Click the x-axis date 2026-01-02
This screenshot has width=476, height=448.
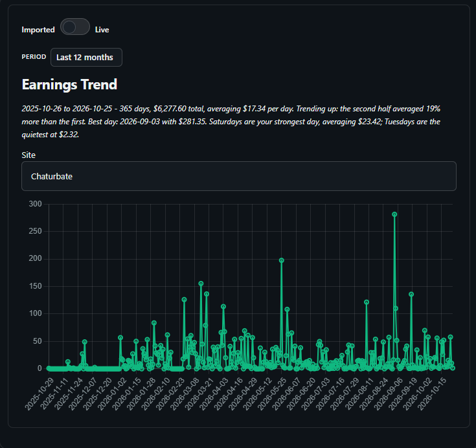coord(112,394)
